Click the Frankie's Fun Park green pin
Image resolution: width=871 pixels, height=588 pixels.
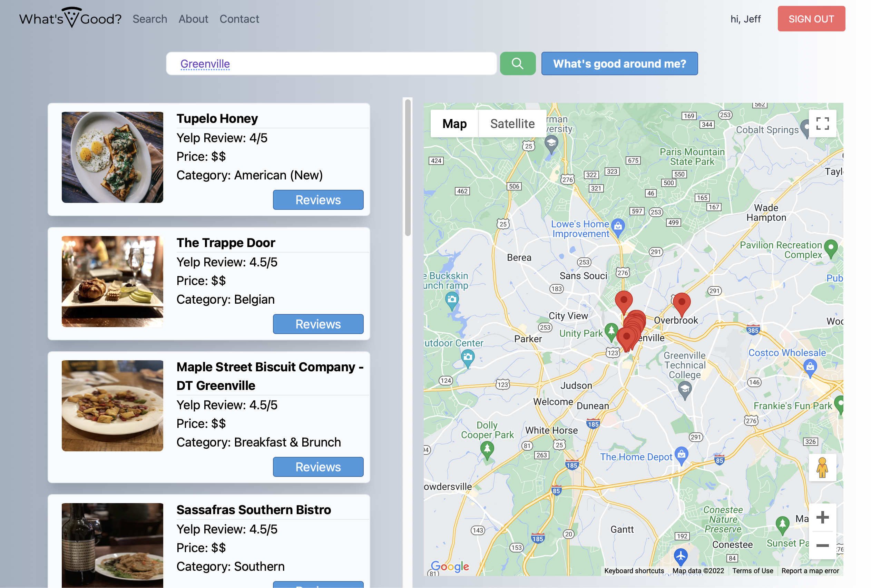click(x=839, y=405)
